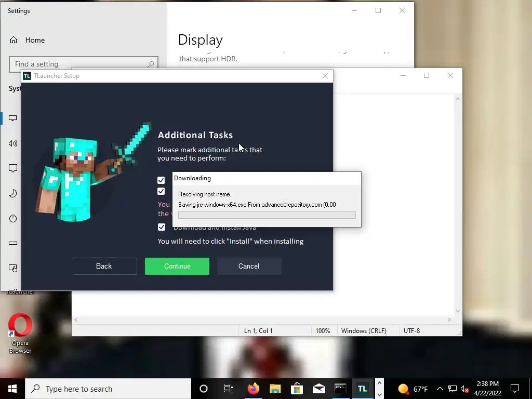
Task: Select Storage icon in Settings sidebar
Action: [x=13, y=243]
